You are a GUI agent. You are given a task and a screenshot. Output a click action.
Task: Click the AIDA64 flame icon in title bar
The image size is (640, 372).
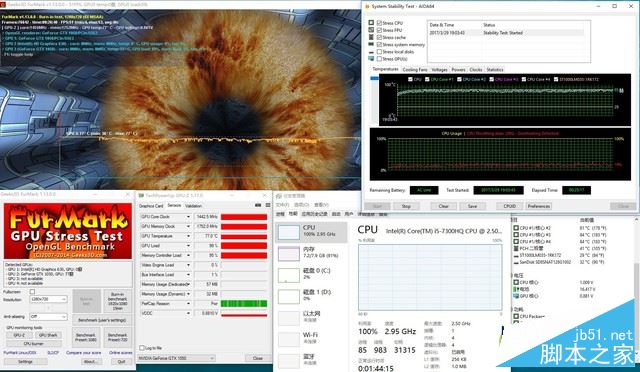[x=367, y=7]
